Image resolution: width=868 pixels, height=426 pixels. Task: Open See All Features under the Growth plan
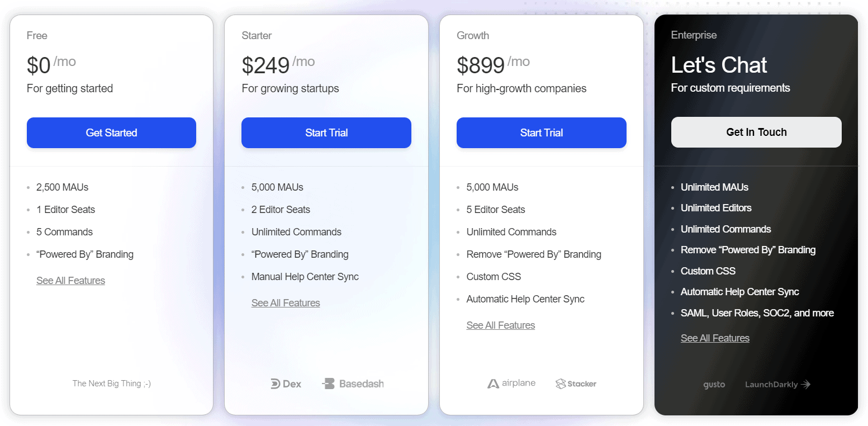[500, 325]
